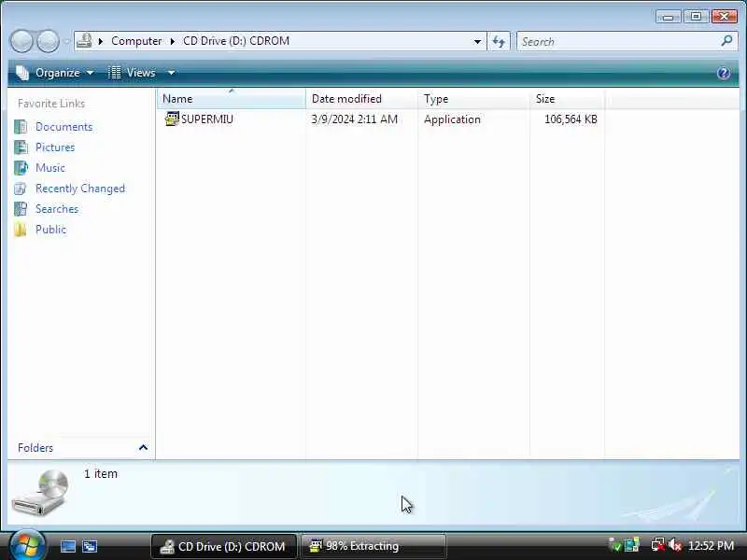The image size is (747, 560).
Task: Open Public in Favorite Links
Action: click(x=50, y=229)
